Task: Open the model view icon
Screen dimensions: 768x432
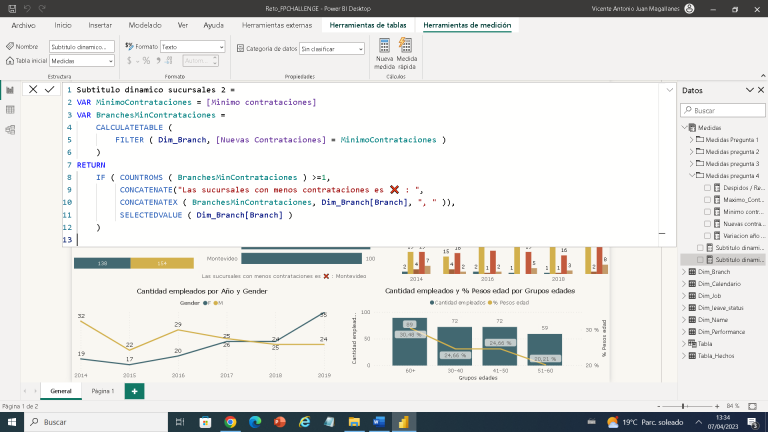Action: (x=10, y=128)
